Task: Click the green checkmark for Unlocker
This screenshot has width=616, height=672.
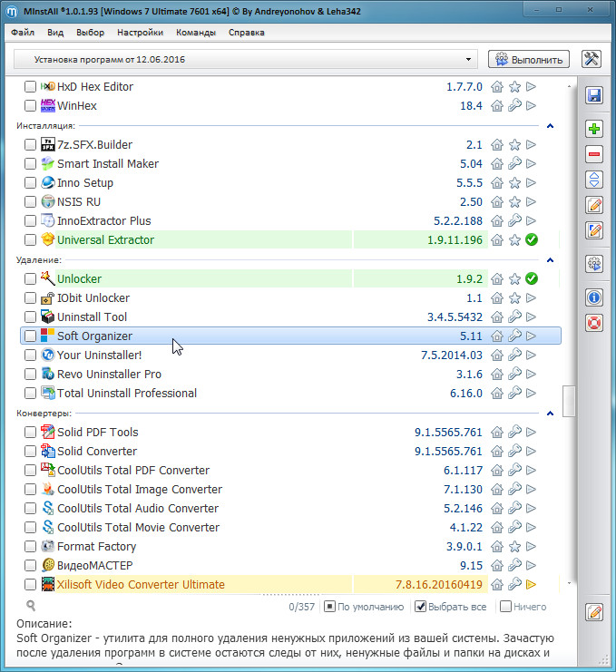Action: tap(532, 279)
